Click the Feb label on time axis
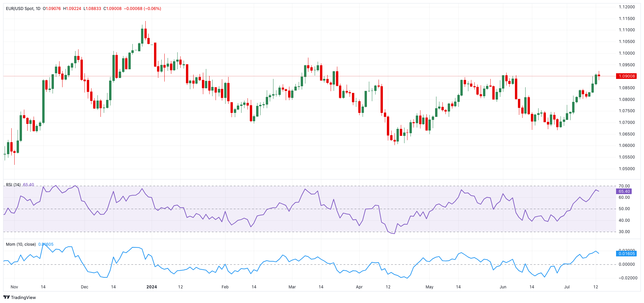 (x=225, y=287)
